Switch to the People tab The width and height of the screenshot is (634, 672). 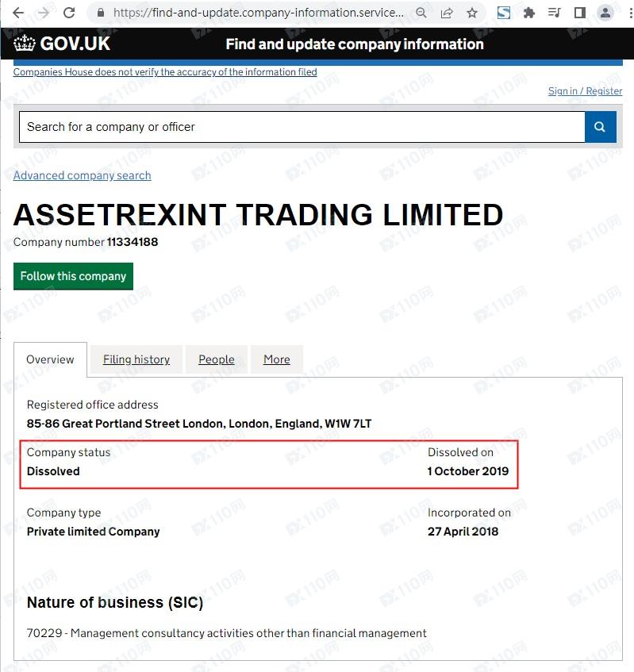click(x=217, y=359)
